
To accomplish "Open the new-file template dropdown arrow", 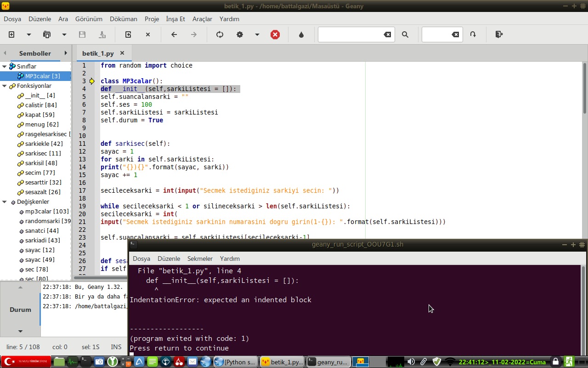I will 29,34.
